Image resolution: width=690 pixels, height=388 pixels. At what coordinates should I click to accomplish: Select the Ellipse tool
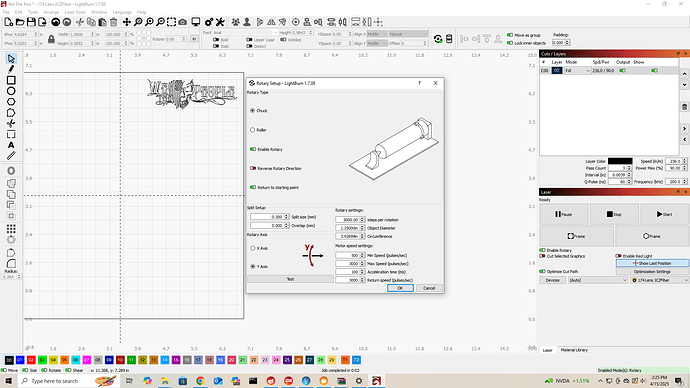(11, 91)
